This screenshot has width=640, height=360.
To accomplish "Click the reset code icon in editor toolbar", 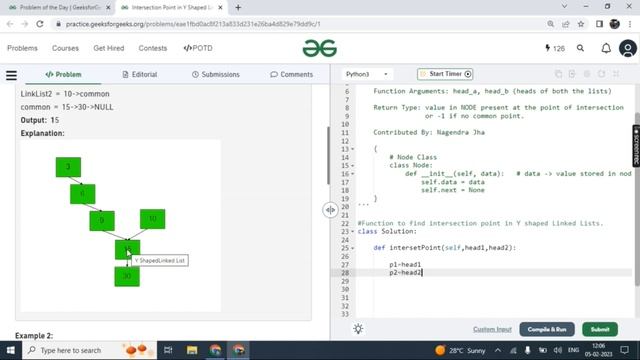I will click(x=601, y=74).
